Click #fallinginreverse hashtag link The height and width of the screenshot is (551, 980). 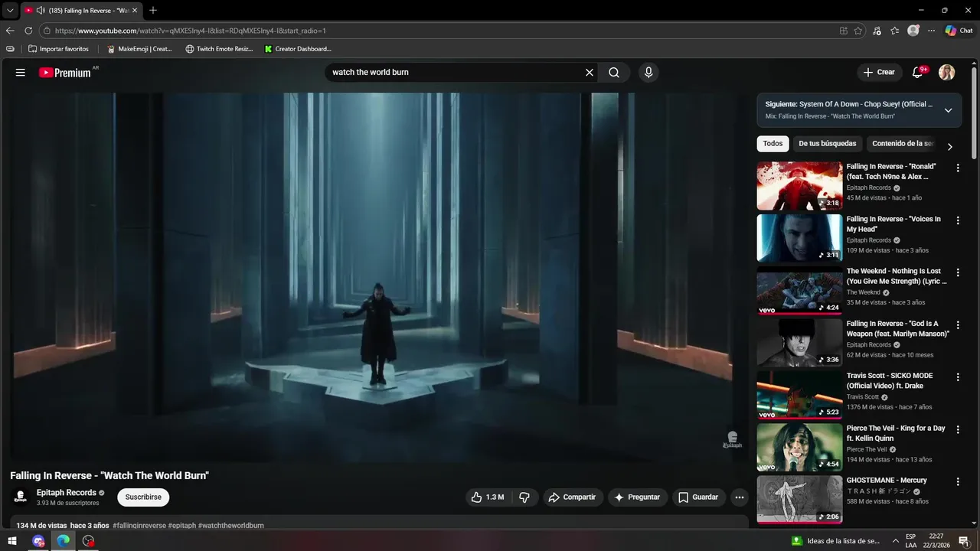[x=139, y=526]
